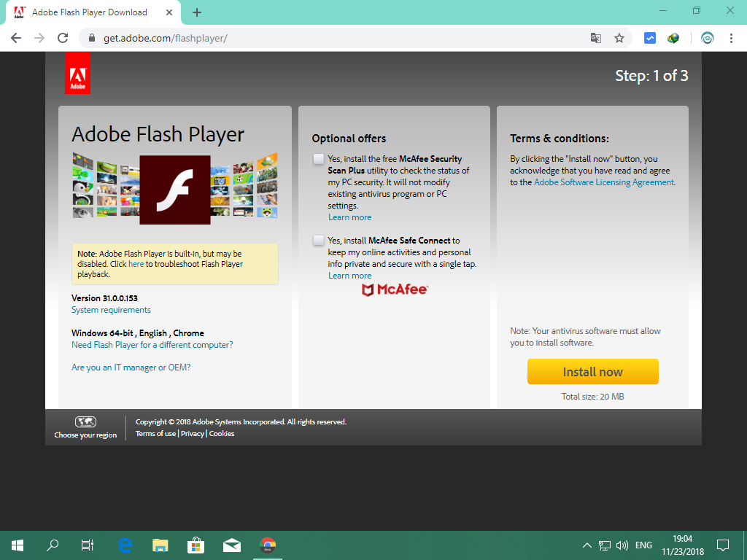The height and width of the screenshot is (560, 747).
Task: Click Choose your region text
Action: tap(85, 435)
